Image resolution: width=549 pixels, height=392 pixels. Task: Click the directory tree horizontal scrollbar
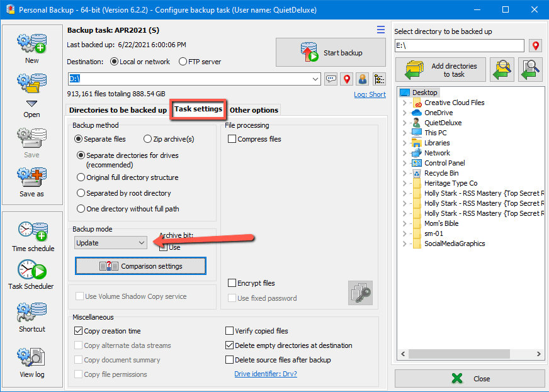(x=459, y=354)
